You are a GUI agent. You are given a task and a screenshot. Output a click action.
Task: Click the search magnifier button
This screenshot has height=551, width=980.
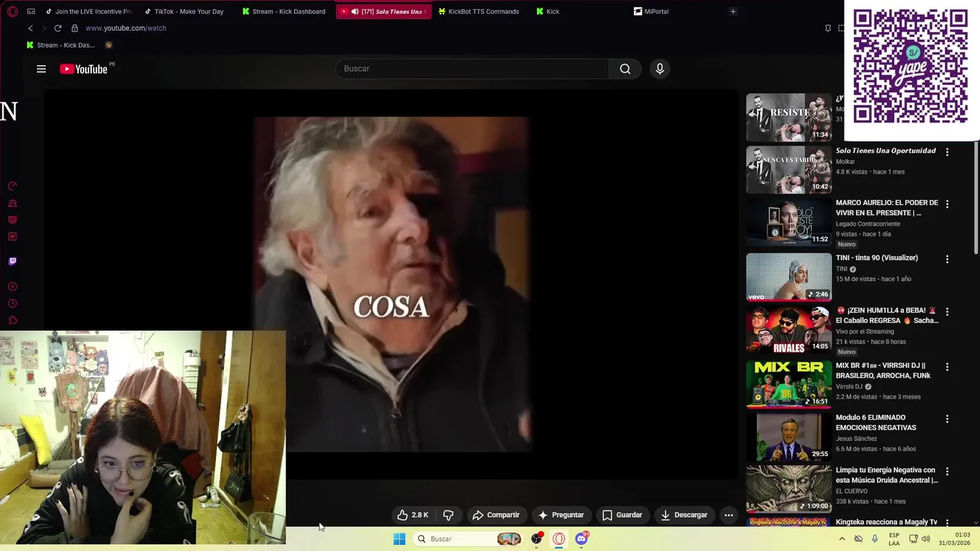pos(625,69)
